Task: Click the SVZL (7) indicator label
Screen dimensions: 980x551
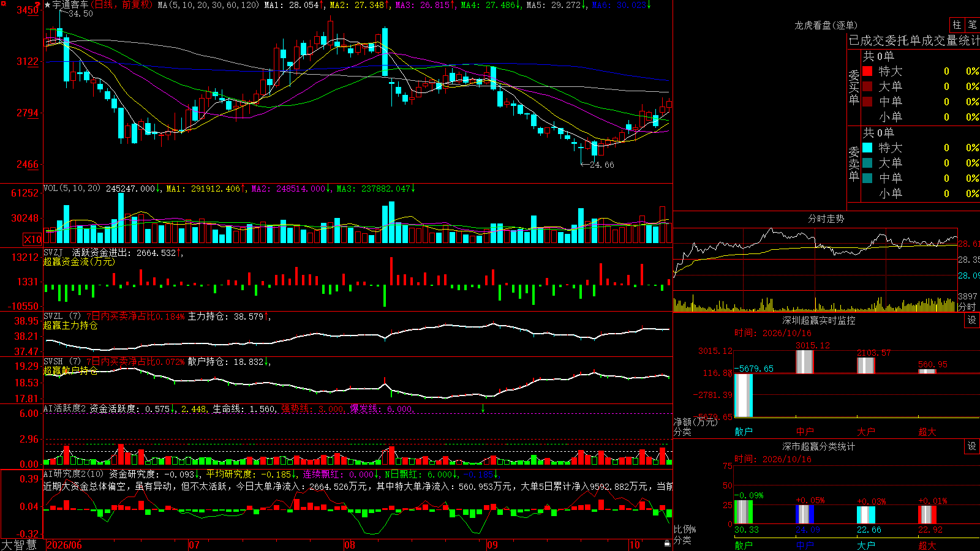Action: coord(62,316)
